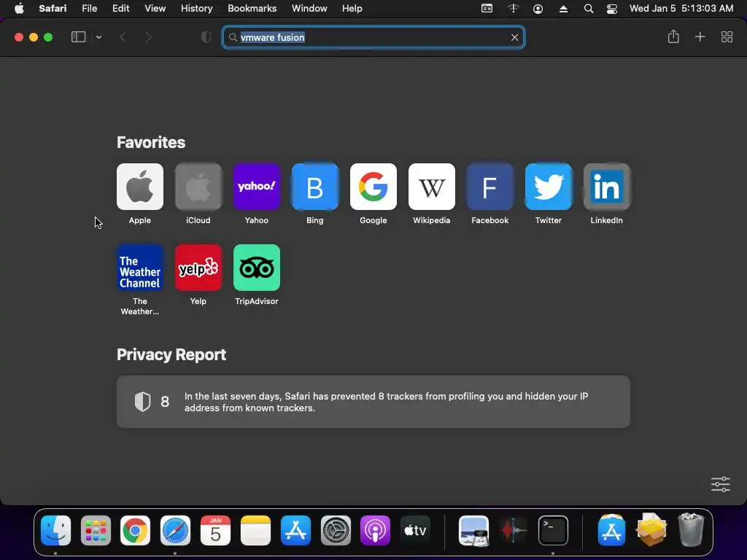Screen dimensions: 747x560
Task: Open the iCloud favorite
Action: pos(198,187)
